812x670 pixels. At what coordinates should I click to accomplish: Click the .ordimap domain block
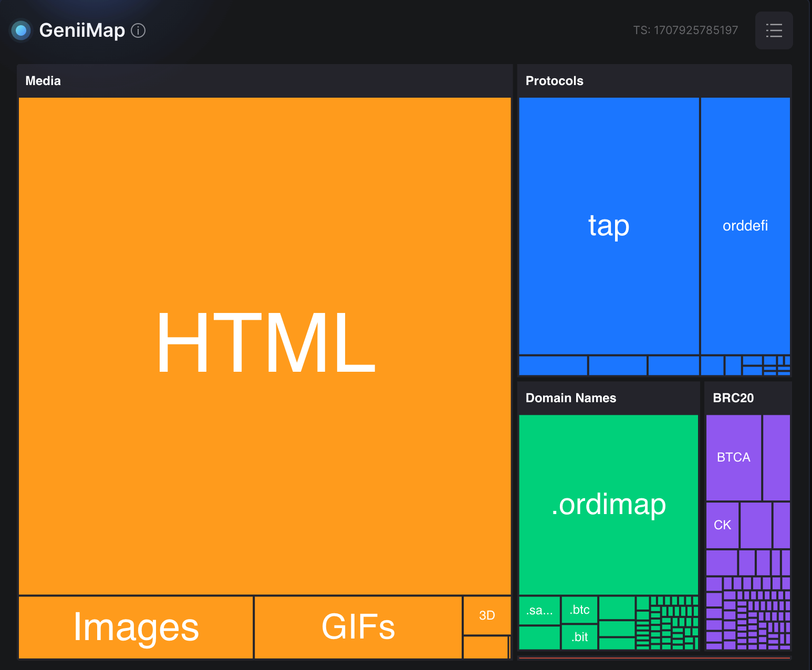click(x=608, y=504)
